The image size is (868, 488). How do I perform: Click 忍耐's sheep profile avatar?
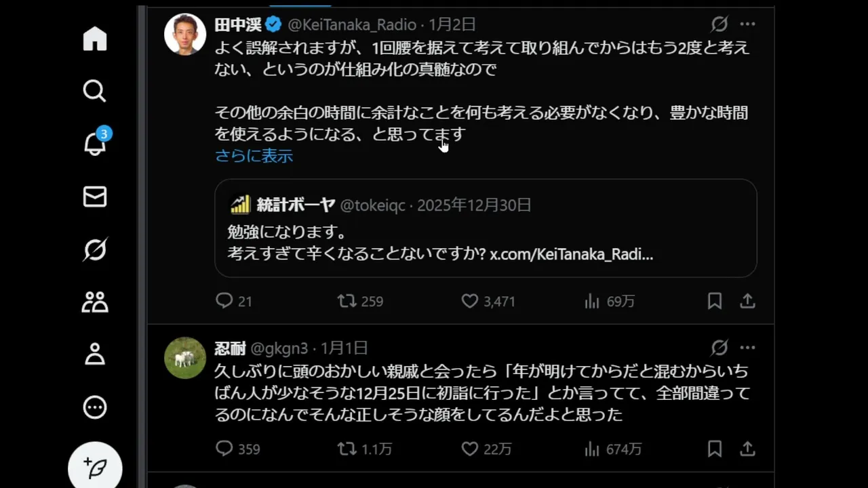pos(185,358)
